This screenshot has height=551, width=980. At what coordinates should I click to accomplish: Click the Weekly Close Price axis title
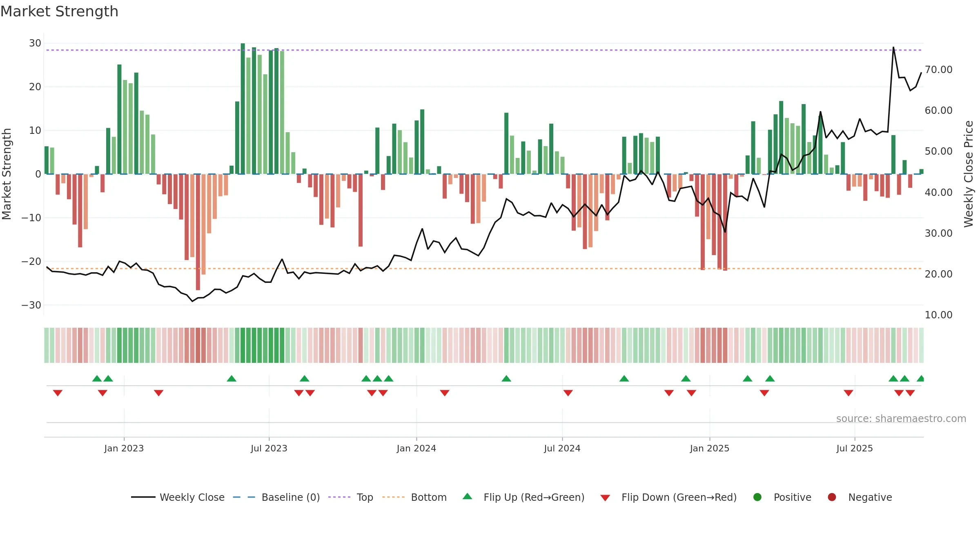coord(969,174)
